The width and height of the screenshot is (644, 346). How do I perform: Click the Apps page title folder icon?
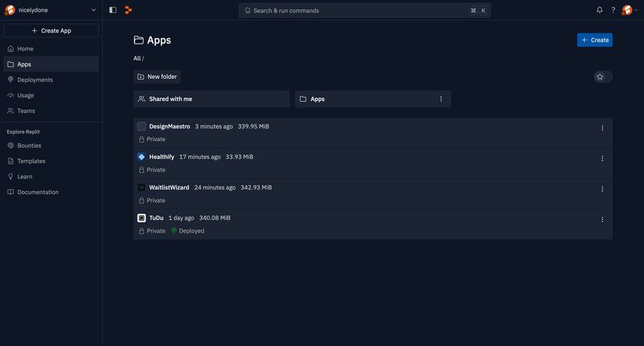tap(139, 40)
